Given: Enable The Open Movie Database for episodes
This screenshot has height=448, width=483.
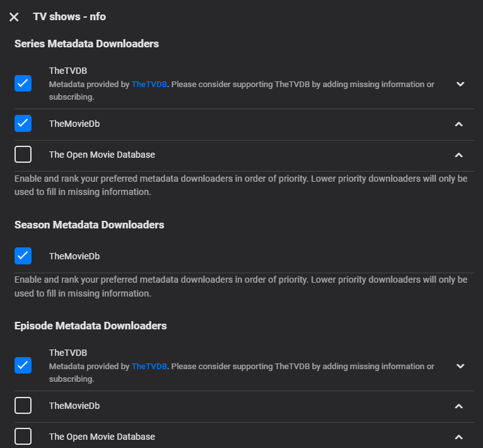Looking at the screenshot, I should click(x=23, y=436).
